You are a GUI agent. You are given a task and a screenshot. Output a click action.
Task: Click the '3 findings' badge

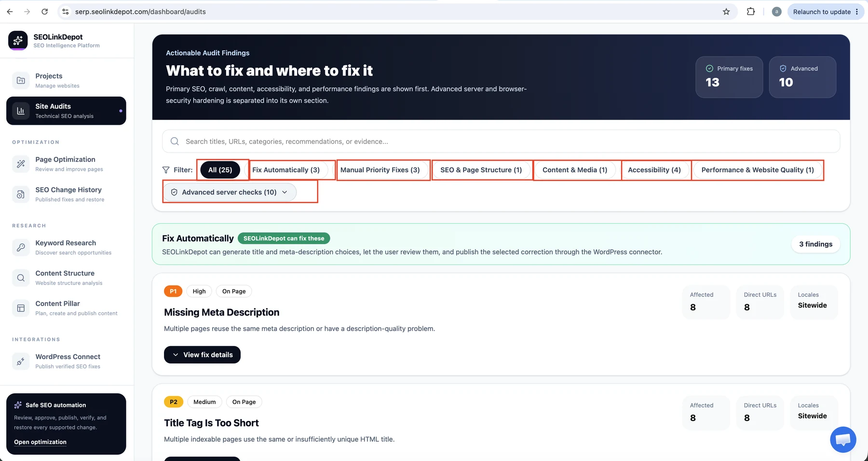pos(815,244)
